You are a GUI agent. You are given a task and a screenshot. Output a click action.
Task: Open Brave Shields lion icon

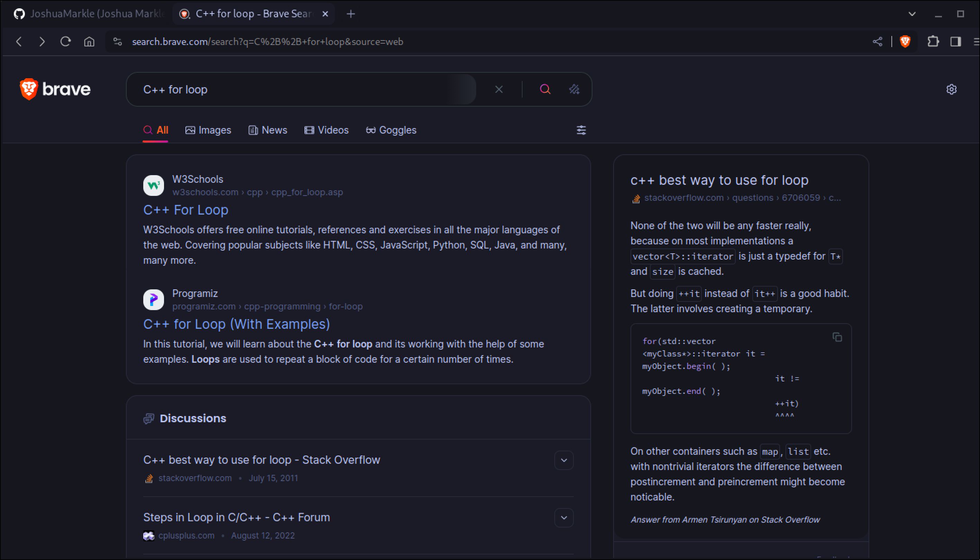click(905, 42)
